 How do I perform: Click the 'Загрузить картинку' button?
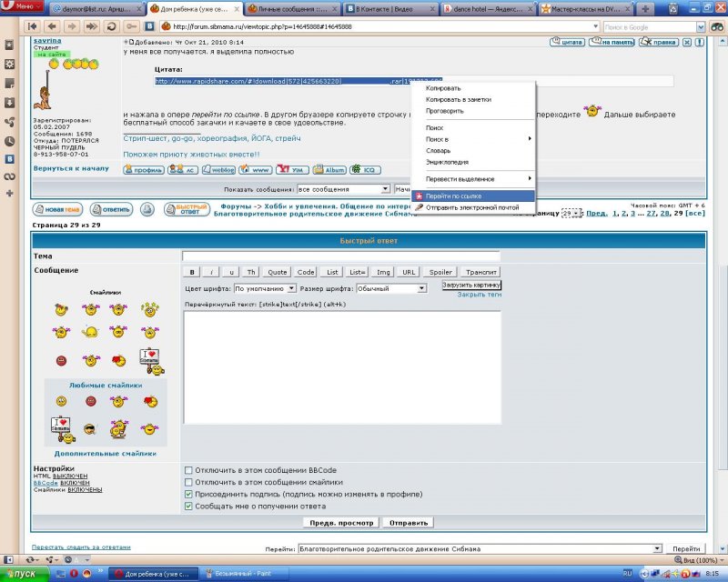(x=471, y=285)
